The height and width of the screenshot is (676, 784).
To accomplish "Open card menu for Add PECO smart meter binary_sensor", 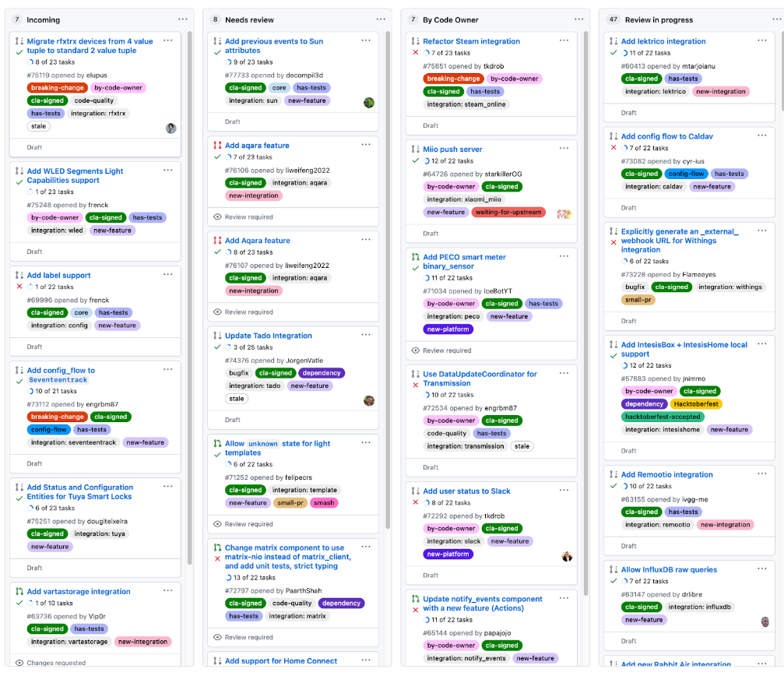I will pos(564,256).
